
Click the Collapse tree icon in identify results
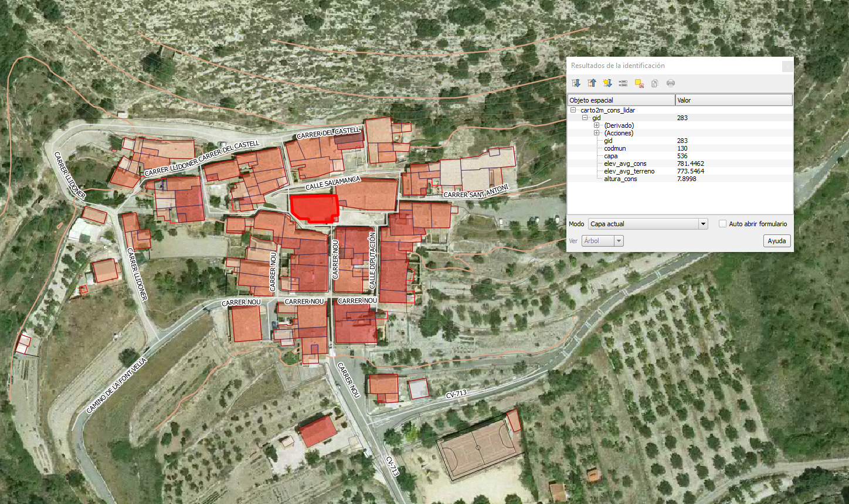[592, 83]
